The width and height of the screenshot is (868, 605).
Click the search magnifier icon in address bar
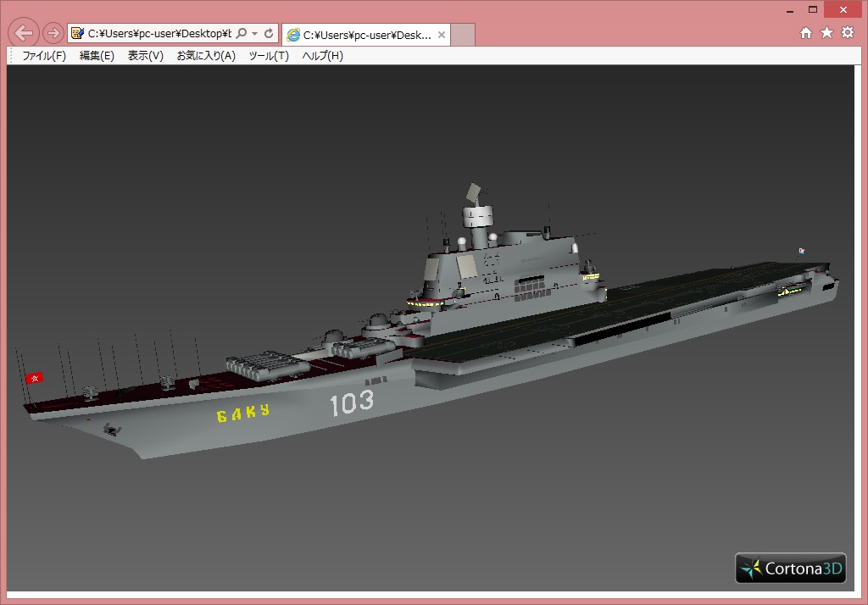[x=242, y=34]
